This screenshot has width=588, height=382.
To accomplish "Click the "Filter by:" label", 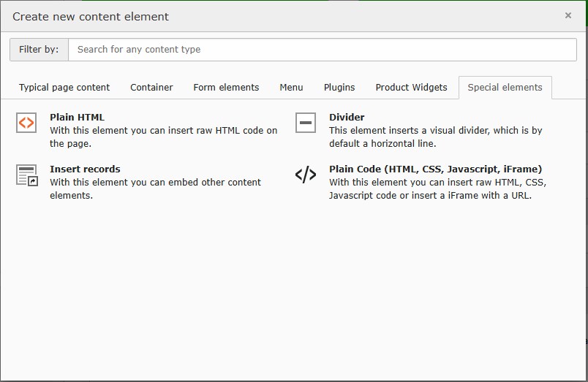I will (39, 50).
